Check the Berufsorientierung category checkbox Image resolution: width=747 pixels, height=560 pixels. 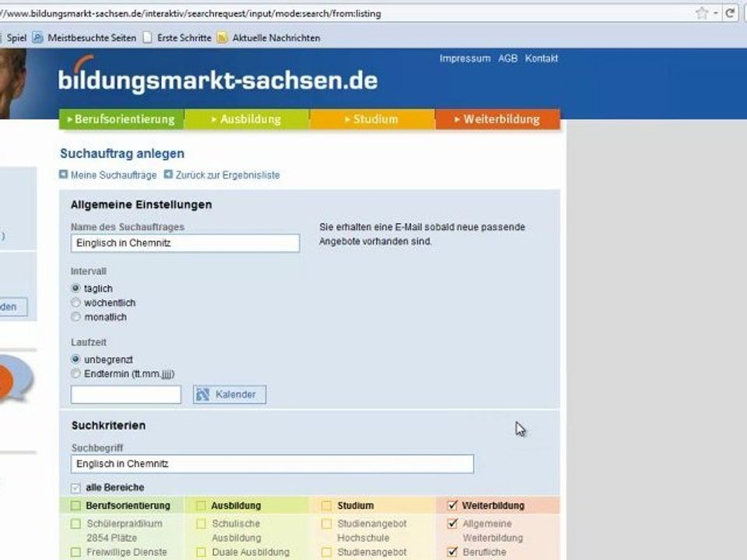click(75, 506)
